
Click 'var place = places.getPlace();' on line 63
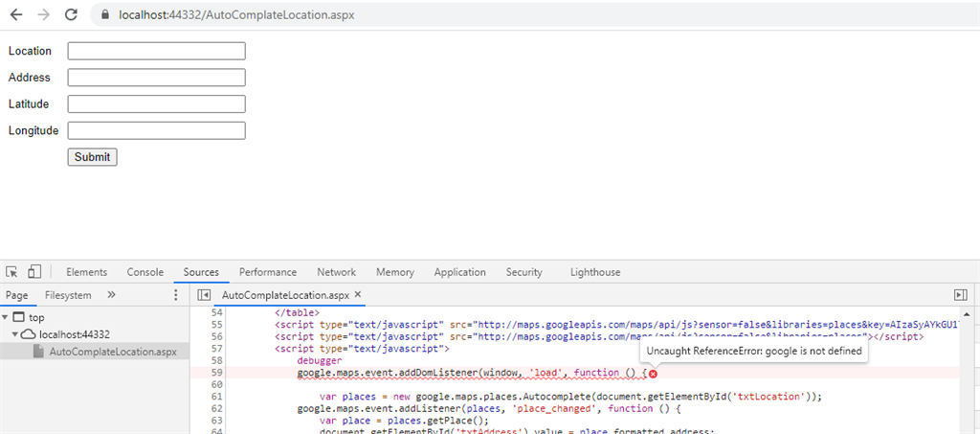tap(403, 420)
